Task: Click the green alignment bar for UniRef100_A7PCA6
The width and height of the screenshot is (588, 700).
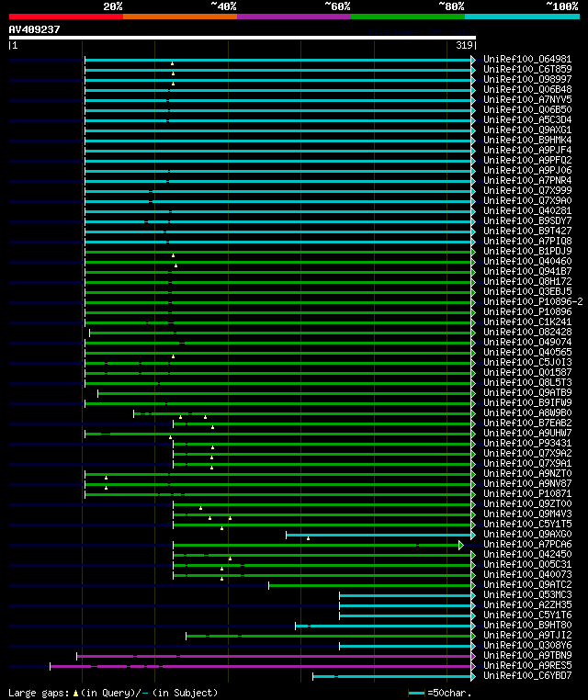Action: [x=317, y=545]
